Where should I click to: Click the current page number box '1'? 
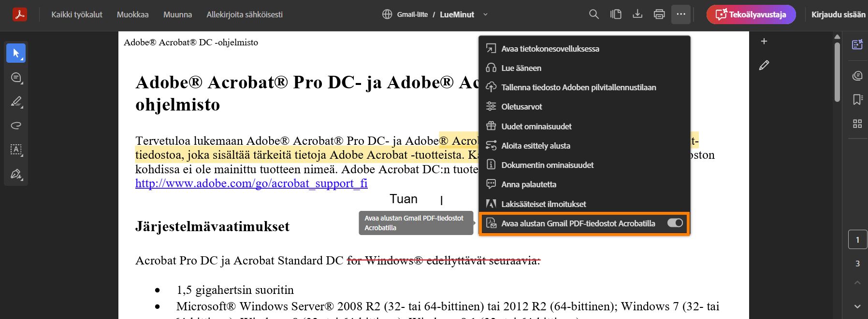857,240
